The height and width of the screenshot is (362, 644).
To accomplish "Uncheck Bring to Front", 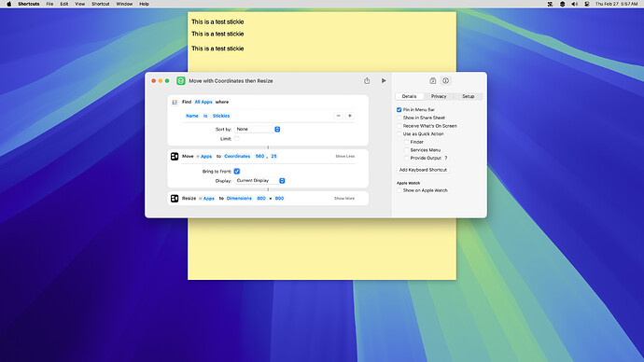I will 237,171.
